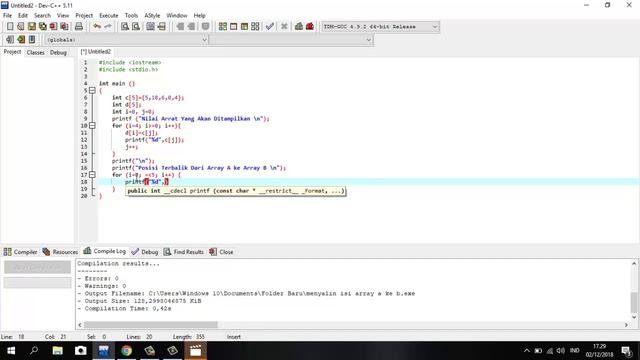Collapse the for loop fold at line 17
The image size is (640, 360).
(92, 175)
